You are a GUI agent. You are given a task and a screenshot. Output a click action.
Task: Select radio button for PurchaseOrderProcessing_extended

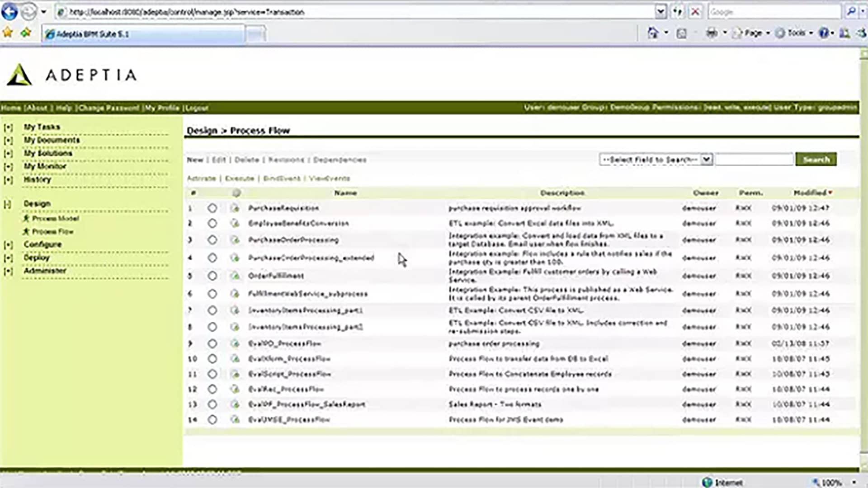pos(212,258)
